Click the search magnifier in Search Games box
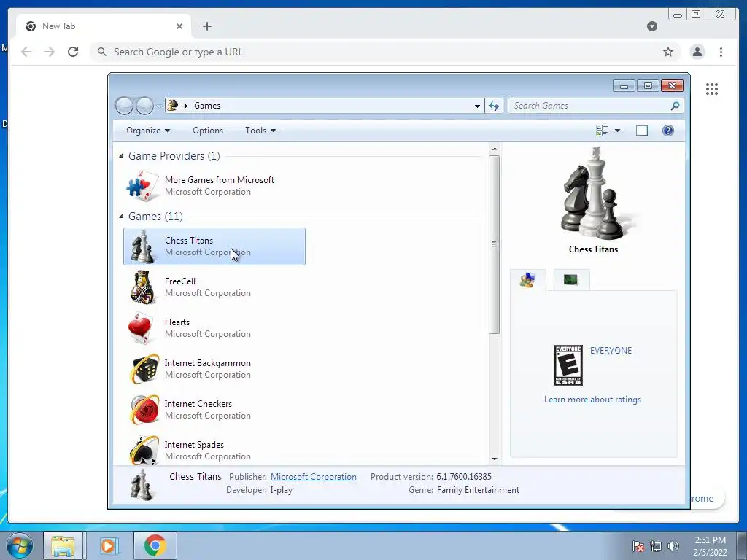This screenshot has height=560, width=747. (675, 106)
